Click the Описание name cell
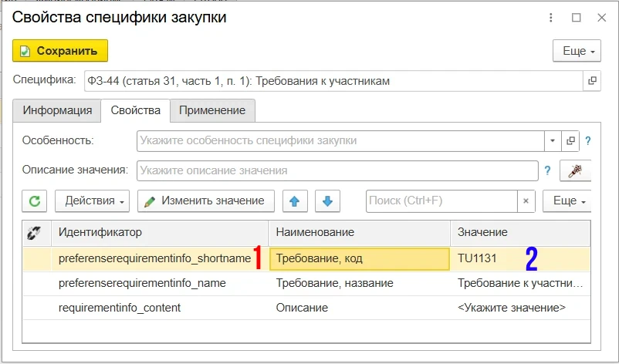This screenshot has height=364, width=619. point(359,308)
